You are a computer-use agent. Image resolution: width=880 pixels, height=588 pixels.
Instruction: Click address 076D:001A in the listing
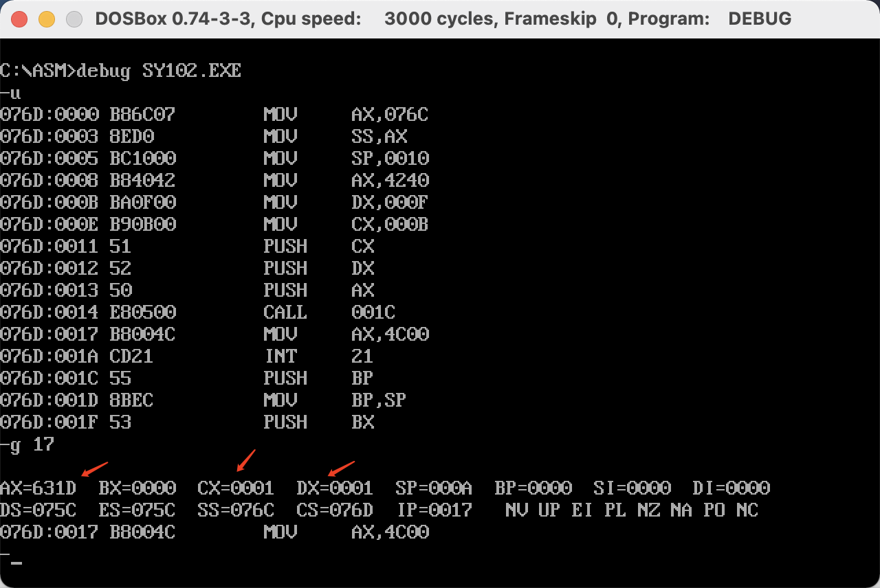(x=49, y=357)
